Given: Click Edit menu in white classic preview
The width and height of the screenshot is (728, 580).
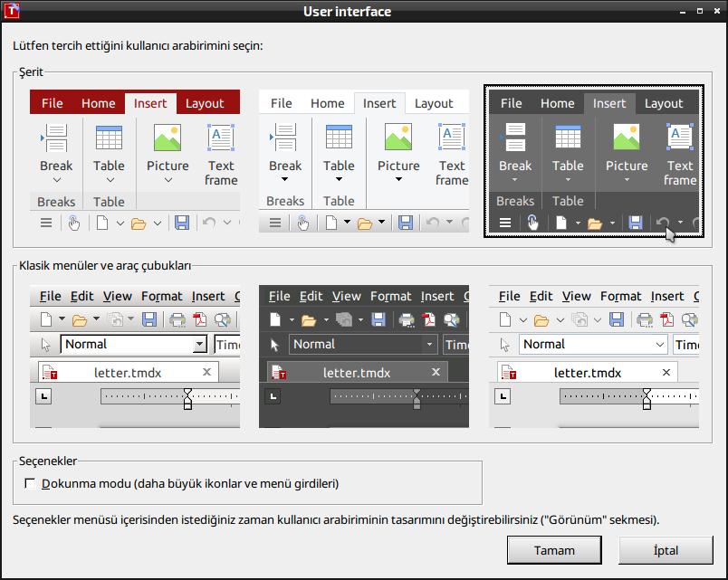Looking at the screenshot, I should tap(541, 296).
